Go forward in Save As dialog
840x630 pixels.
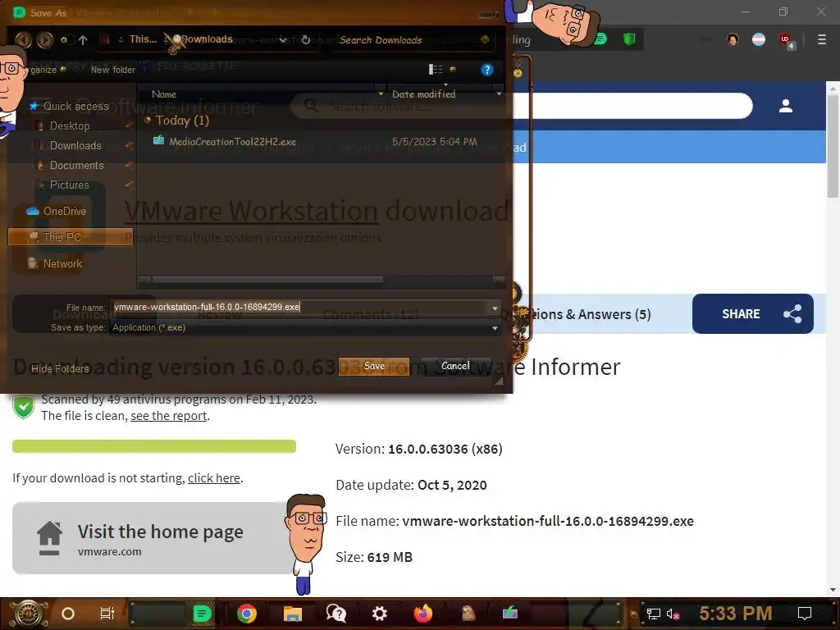45,39
